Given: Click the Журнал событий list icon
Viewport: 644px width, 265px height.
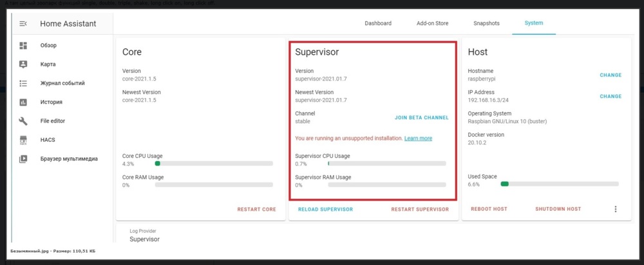Looking at the screenshot, I should tap(23, 84).
